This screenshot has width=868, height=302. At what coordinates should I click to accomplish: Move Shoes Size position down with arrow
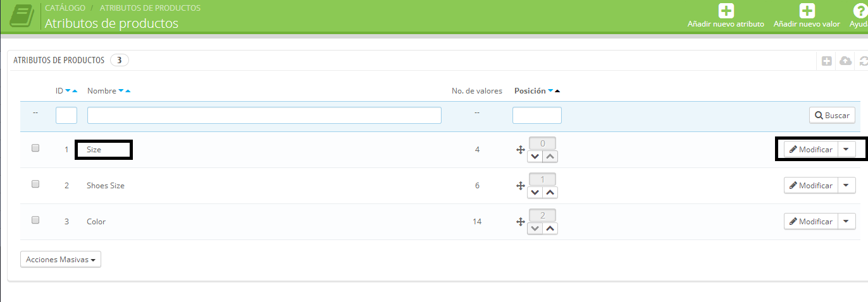point(536,193)
